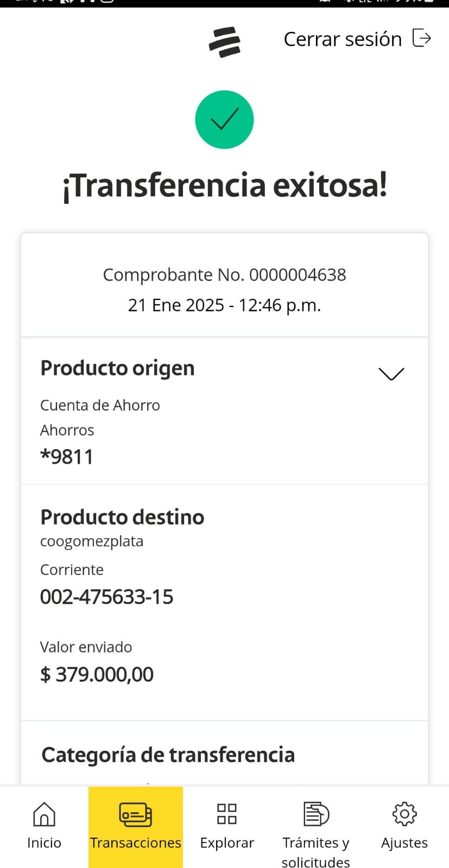Expand the Producto origen chevron
Image resolution: width=449 pixels, height=868 pixels.
click(x=391, y=374)
